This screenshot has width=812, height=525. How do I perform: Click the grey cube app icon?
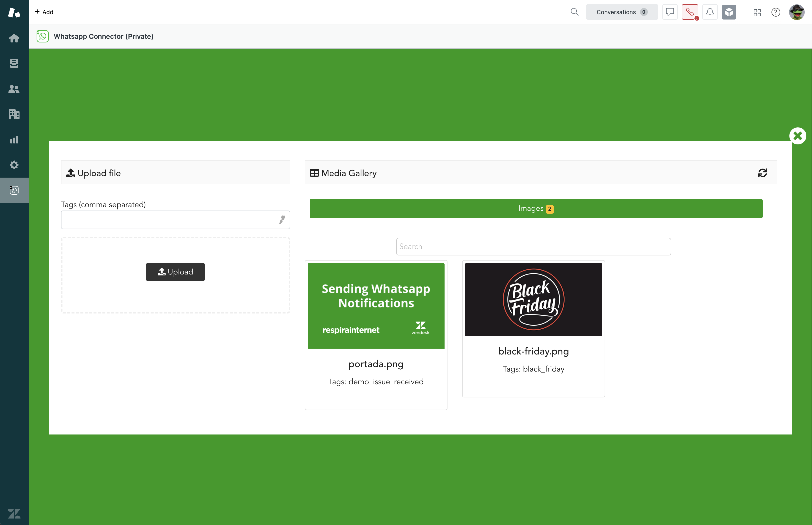[729, 12]
